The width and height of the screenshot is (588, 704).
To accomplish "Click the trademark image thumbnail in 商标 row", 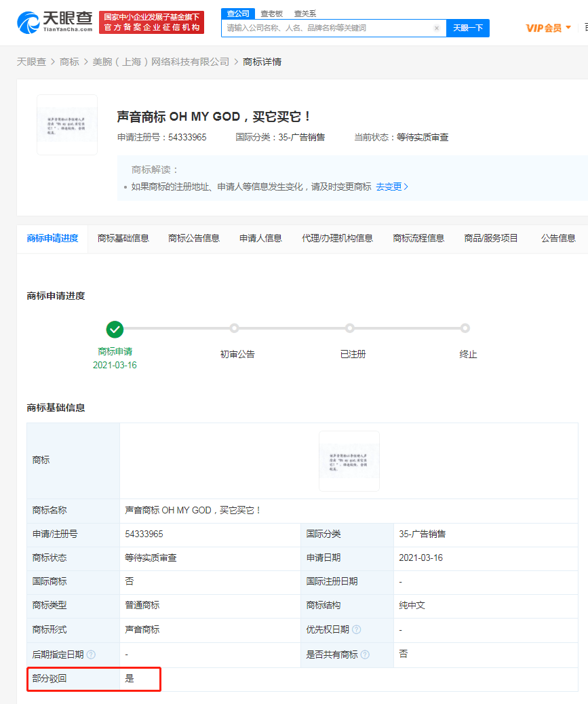I will (349, 461).
